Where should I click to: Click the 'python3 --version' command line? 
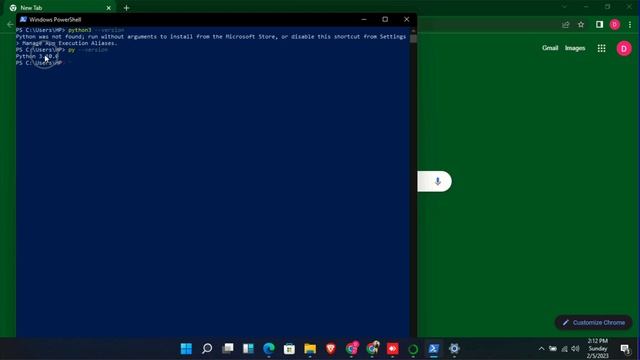tap(70, 30)
